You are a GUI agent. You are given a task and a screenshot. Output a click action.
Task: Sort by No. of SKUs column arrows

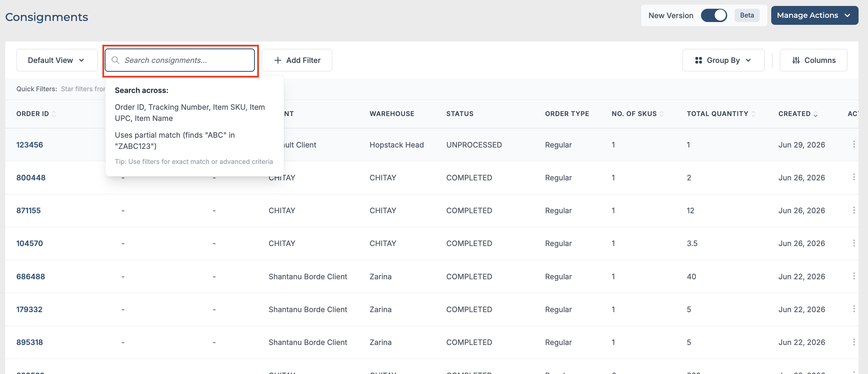point(661,114)
